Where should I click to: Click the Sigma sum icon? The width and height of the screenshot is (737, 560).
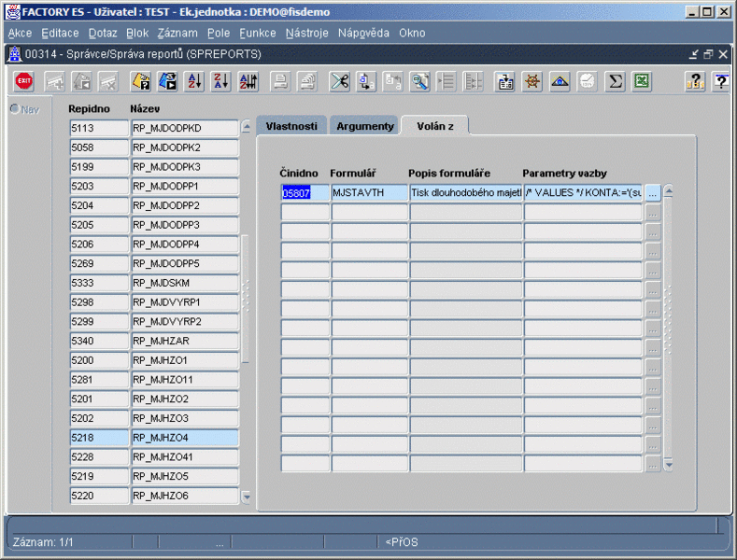click(x=615, y=82)
